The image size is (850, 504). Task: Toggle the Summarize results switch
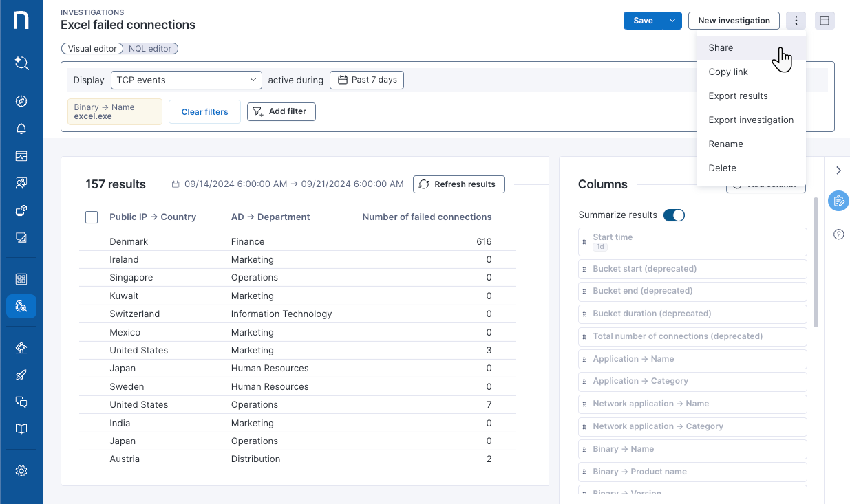pyautogui.click(x=674, y=215)
